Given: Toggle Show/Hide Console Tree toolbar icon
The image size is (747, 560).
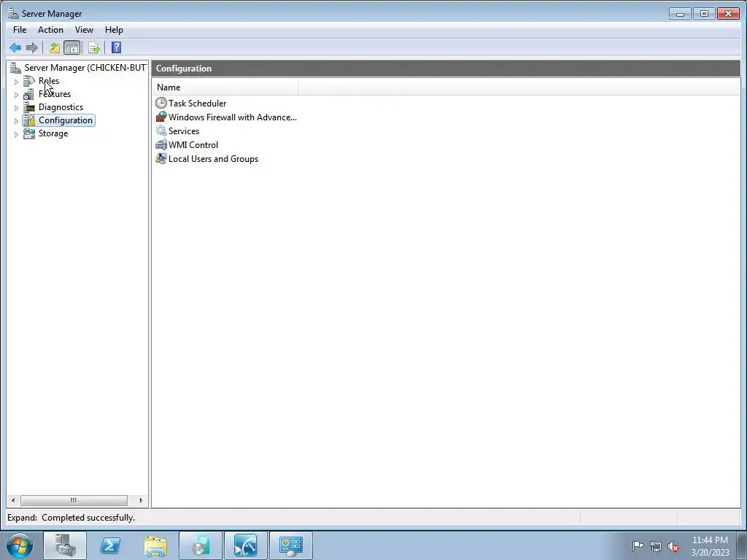Looking at the screenshot, I should (72, 47).
